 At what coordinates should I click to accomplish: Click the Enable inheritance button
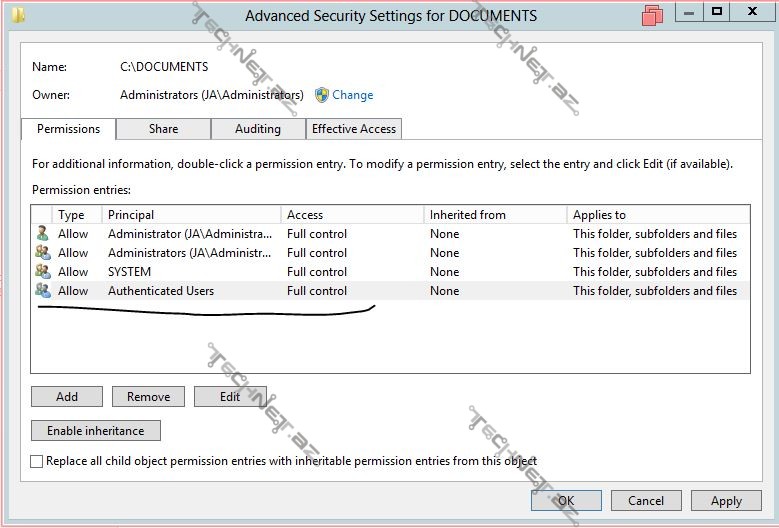pyautogui.click(x=96, y=431)
